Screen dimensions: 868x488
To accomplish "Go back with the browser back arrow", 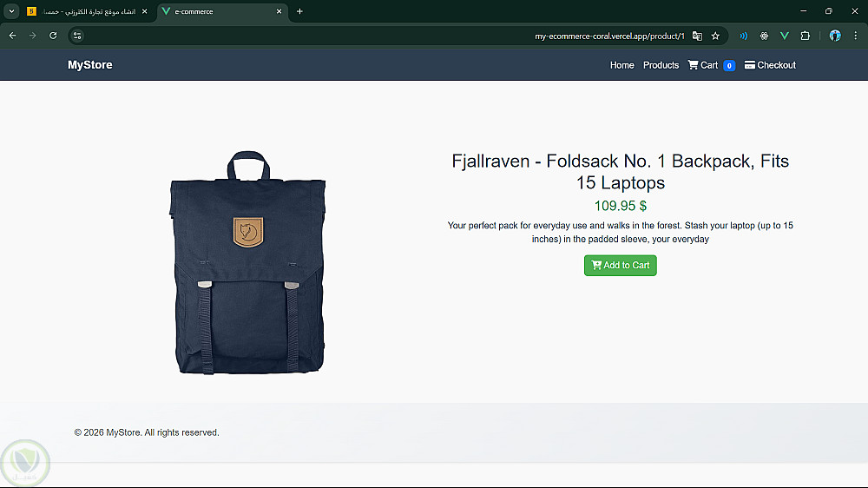I will click(12, 36).
